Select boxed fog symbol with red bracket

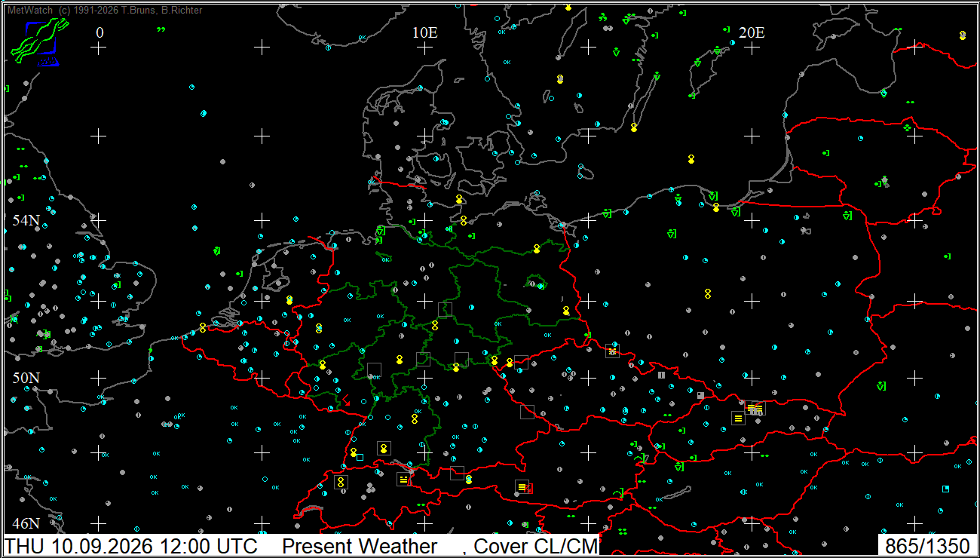tap(522, 487)
